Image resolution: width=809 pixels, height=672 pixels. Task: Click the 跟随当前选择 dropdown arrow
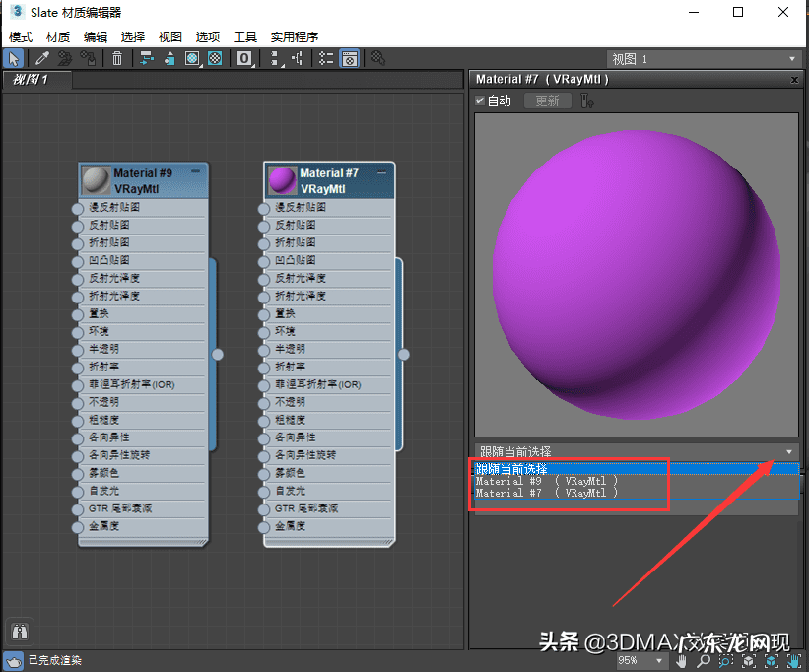pos(789,451)
